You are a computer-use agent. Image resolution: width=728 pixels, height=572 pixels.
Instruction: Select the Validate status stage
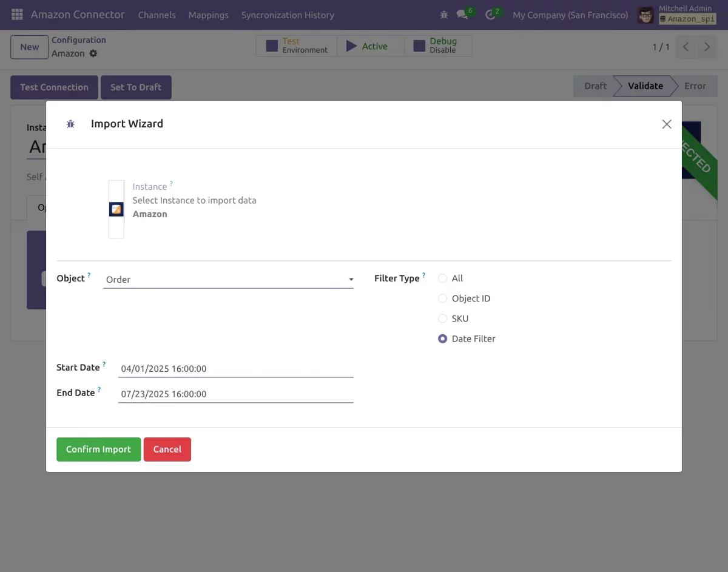[645, 86]
